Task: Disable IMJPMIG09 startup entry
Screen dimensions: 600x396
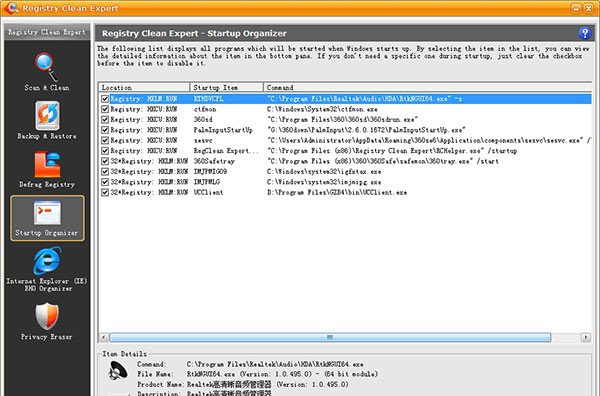Action: (105, 171)
